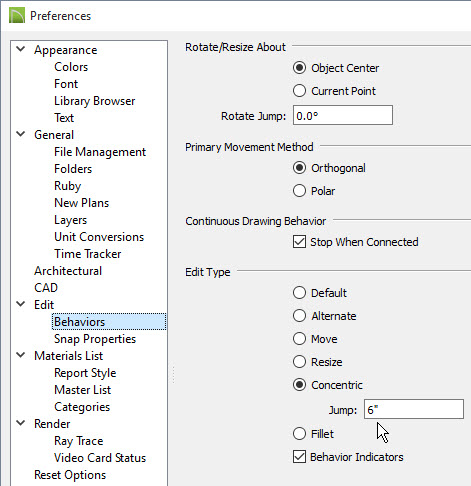Collapse the Materials List tree section

click(x=21, y=355)
